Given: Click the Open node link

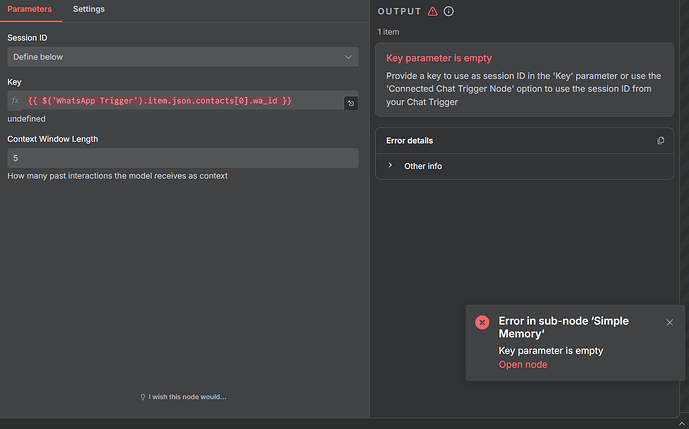Looking at the screenshot, I should pyautogui.click(x=522, y=364).
